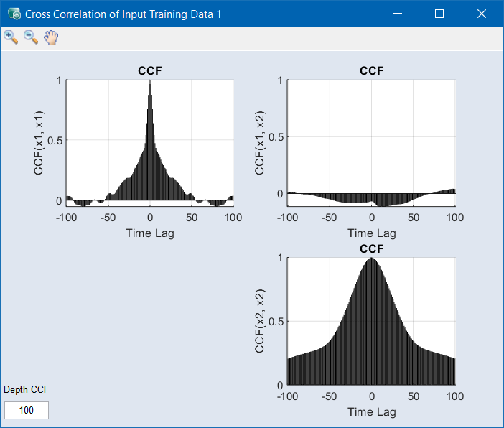Image resolution: width=504 pixels, height=428 pixels.
Task: Click the application icon in title bar
Action: point(13,14)
